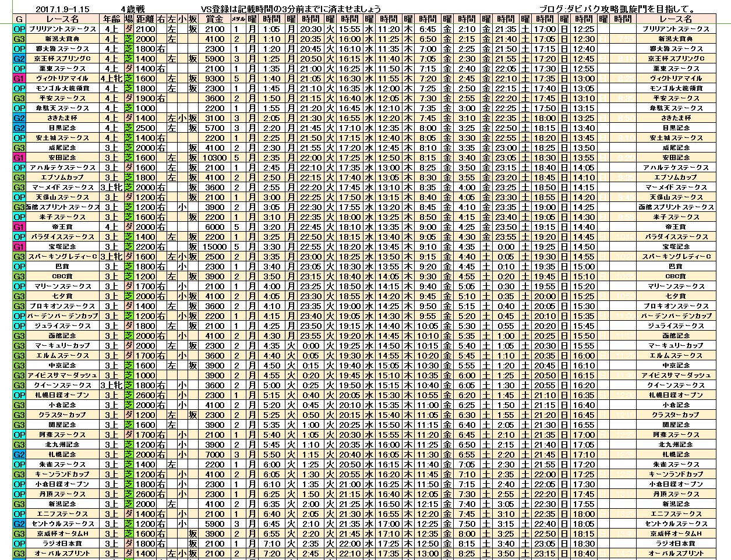Click the G grade column header
Viewport: 731px width, 560px height.
click(19, 19)
